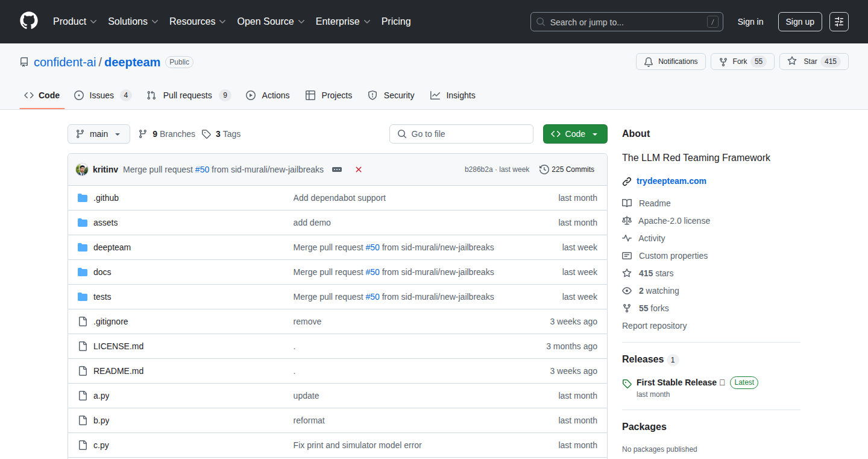
Task: Fork the repository with Fork button
Action: [x=743, y=62]
